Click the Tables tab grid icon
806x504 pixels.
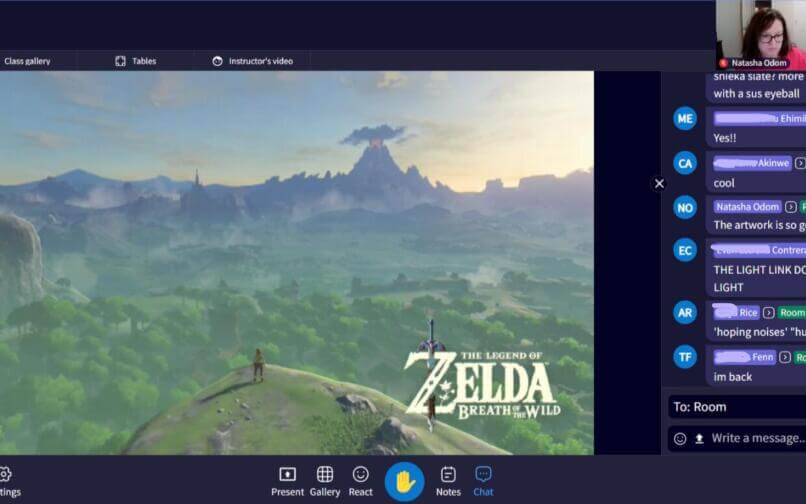120,61
